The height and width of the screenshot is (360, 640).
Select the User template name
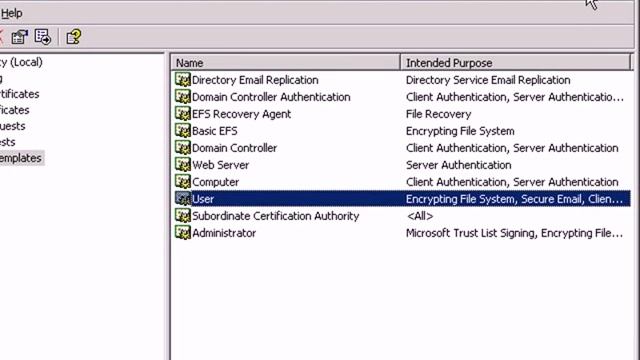[203, 199]
